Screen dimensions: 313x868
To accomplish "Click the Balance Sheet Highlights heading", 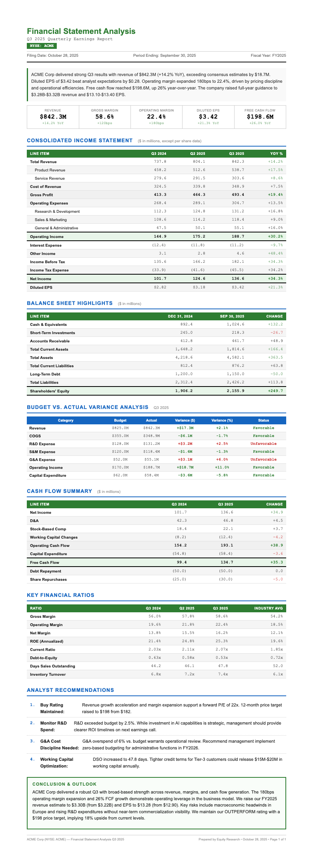I will 70,303.
